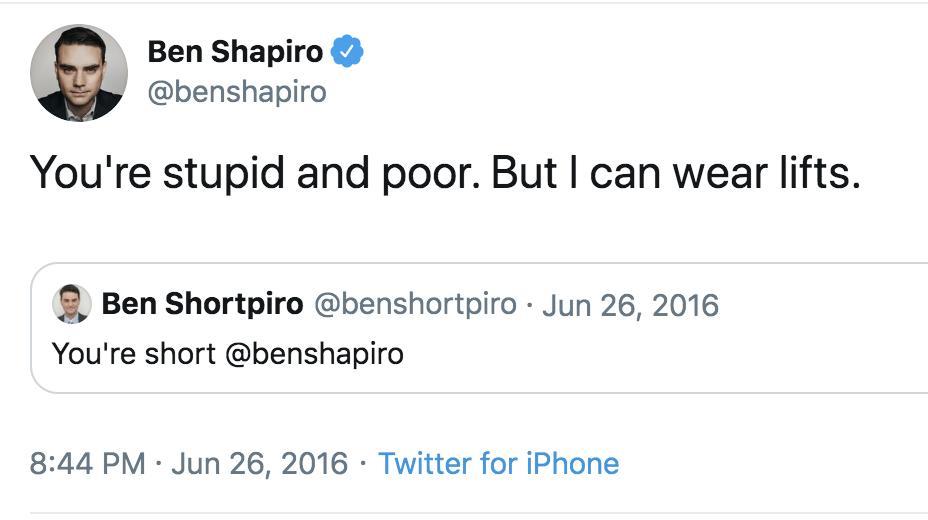Viewport: 928px width, 520px height.
Task: Open the Twitter for iPhone source link
Action: coord(498,463)
